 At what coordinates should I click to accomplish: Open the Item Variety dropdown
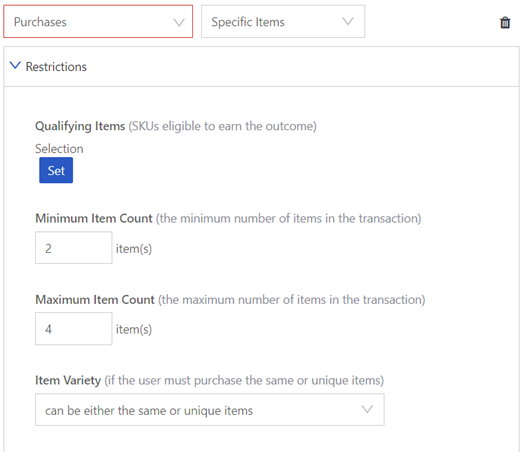click(210, 410)
